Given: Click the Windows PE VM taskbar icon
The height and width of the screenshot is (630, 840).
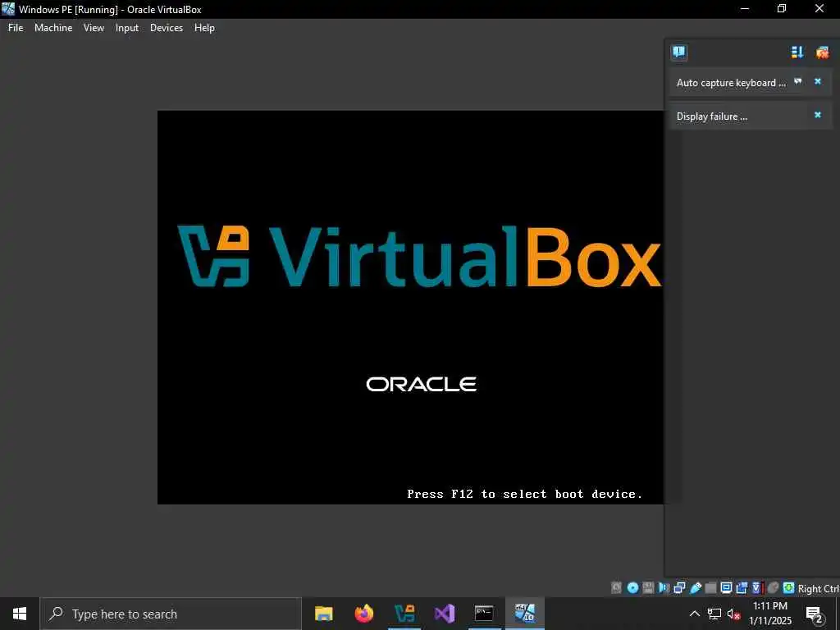Looking at the screenshot, I should (x=525, y=614).
